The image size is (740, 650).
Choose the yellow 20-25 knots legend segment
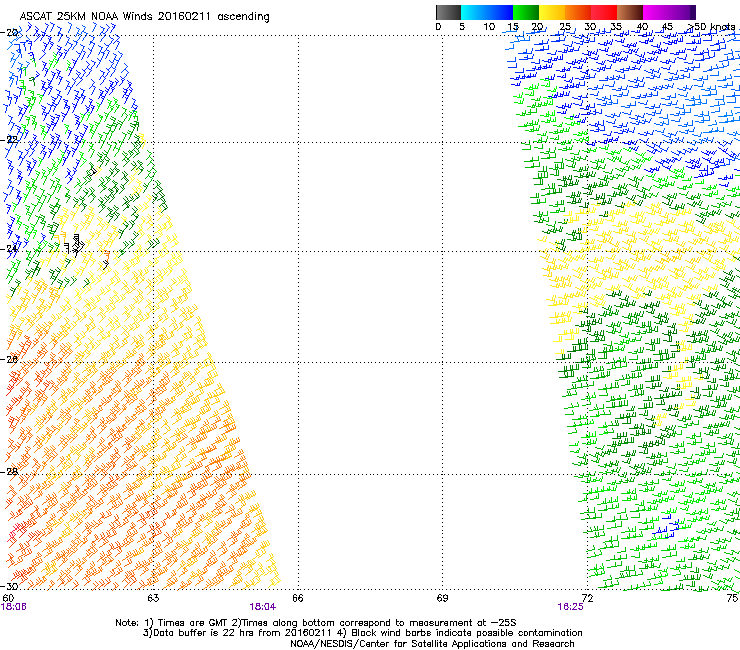552,12
